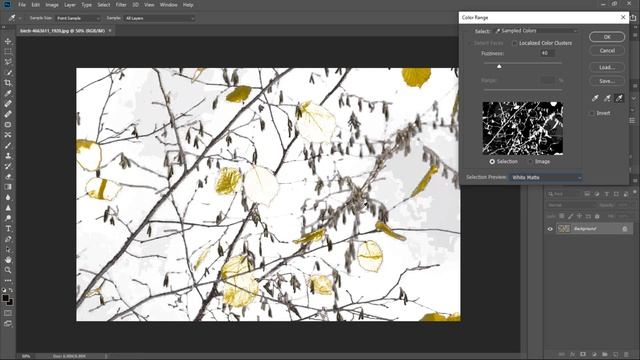Check the Invert option
Image resolution: width=640 pixels, height=360 pixels.
click(592, 113)
